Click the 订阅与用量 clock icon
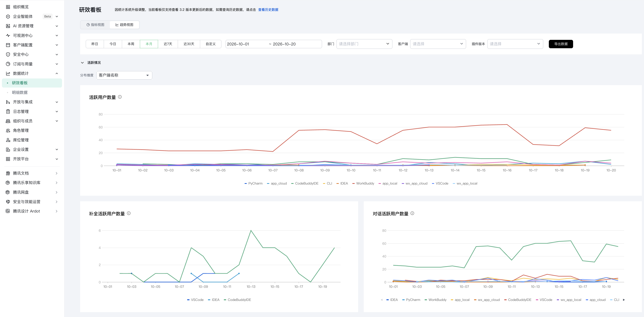The height and width of the screenshot is (317, 644). click(8, 64)
